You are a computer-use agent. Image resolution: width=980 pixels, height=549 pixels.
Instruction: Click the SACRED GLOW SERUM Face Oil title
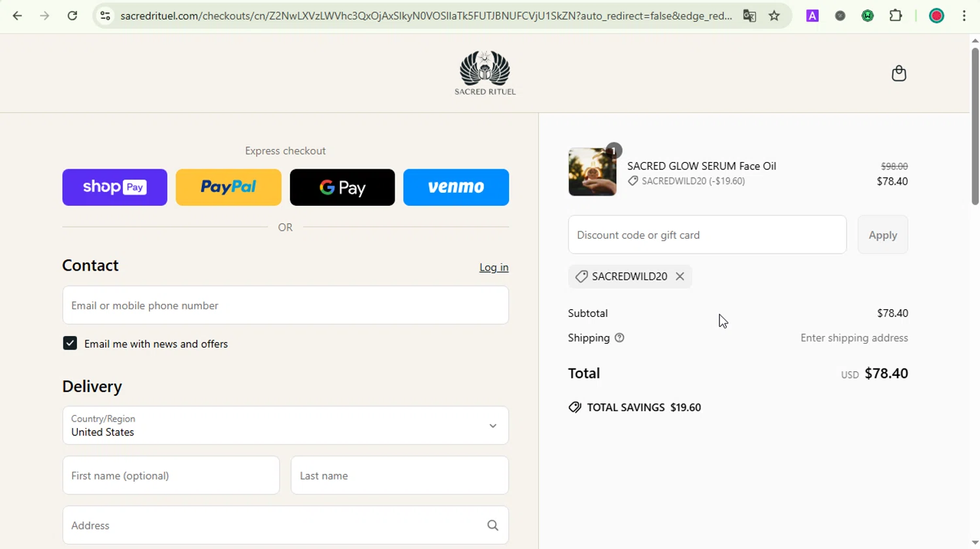point(702,166)
